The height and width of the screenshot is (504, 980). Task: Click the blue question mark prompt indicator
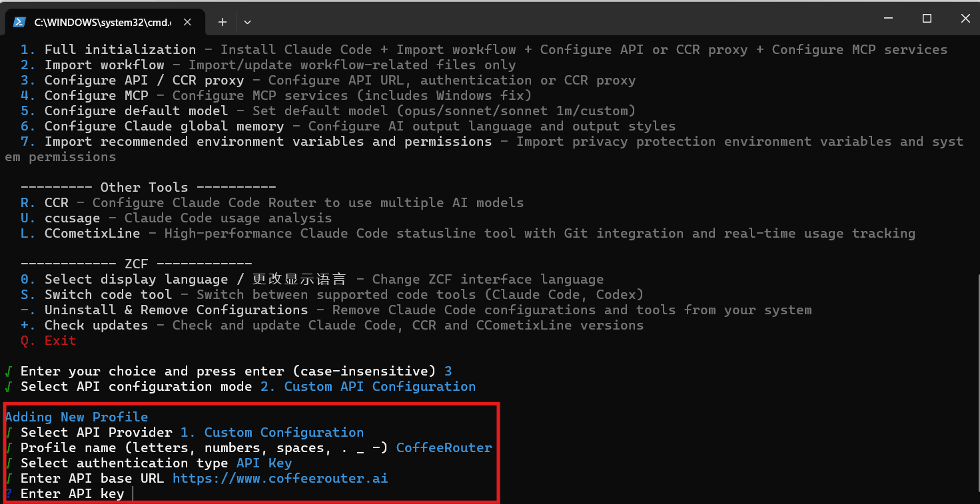[x=9, y=494]
